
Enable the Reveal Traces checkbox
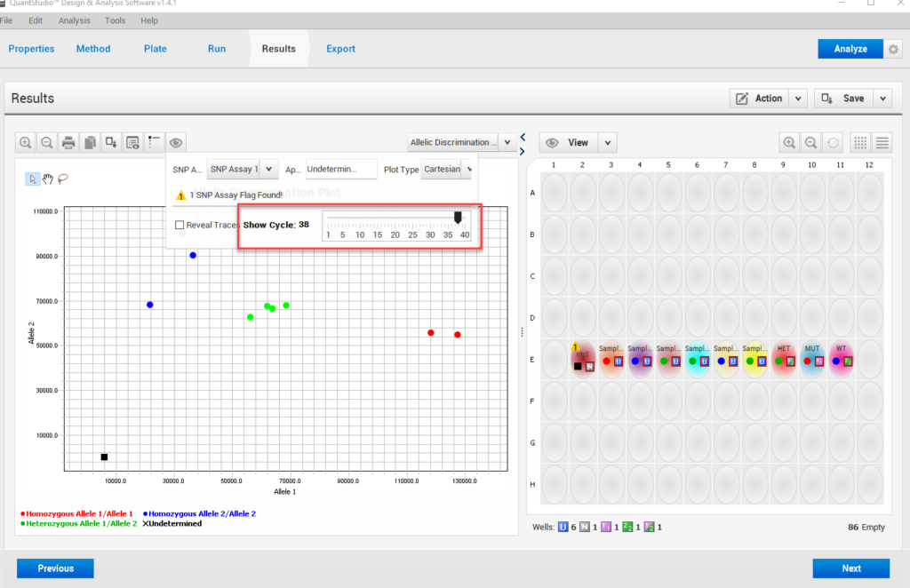(x=180, y=226)
